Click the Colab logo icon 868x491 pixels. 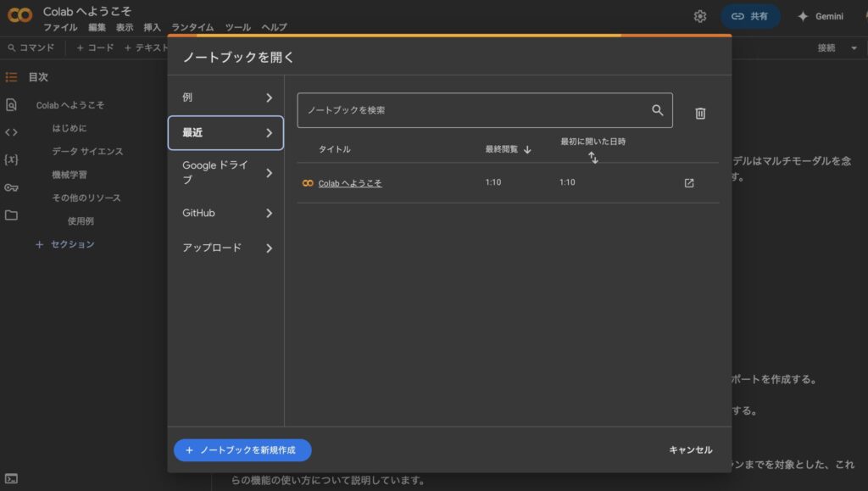pyautogui.click(x=20, y=15)
